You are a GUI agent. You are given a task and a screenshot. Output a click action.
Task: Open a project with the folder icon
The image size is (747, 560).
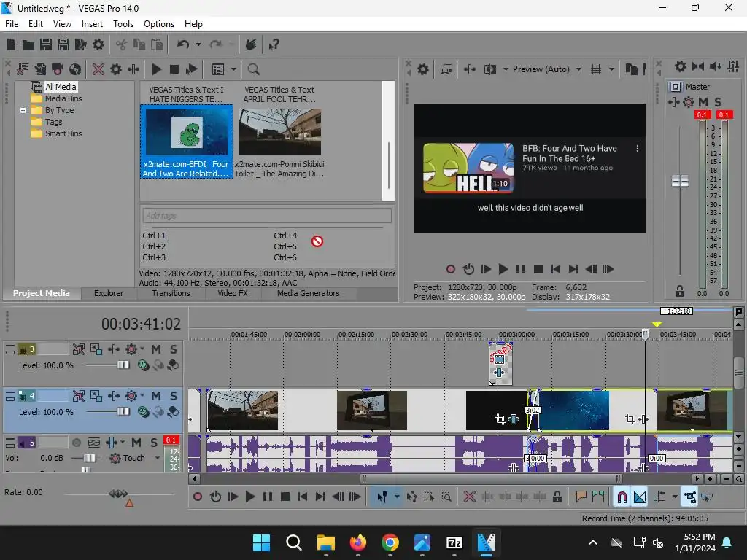(28, 44)
